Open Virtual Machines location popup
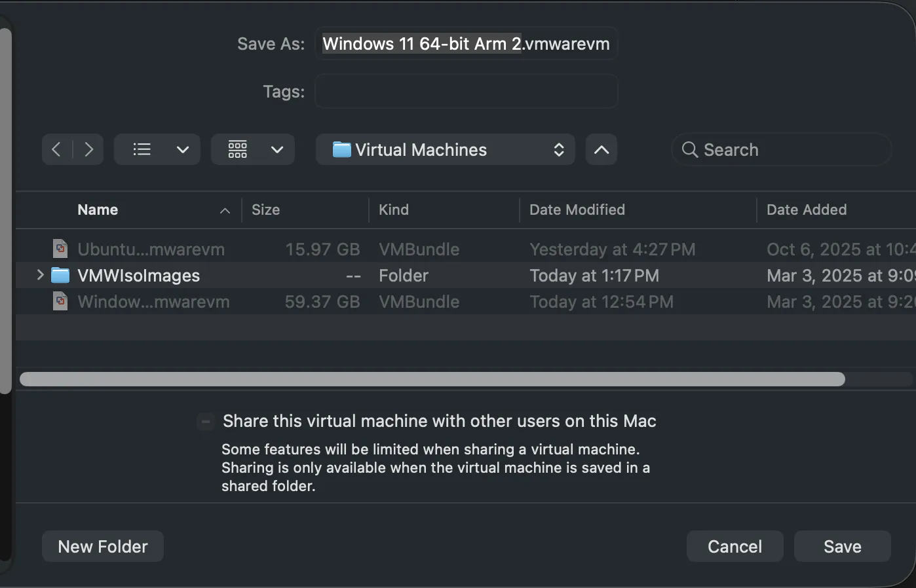Viewport: 916px width, 588px height. 446,150
